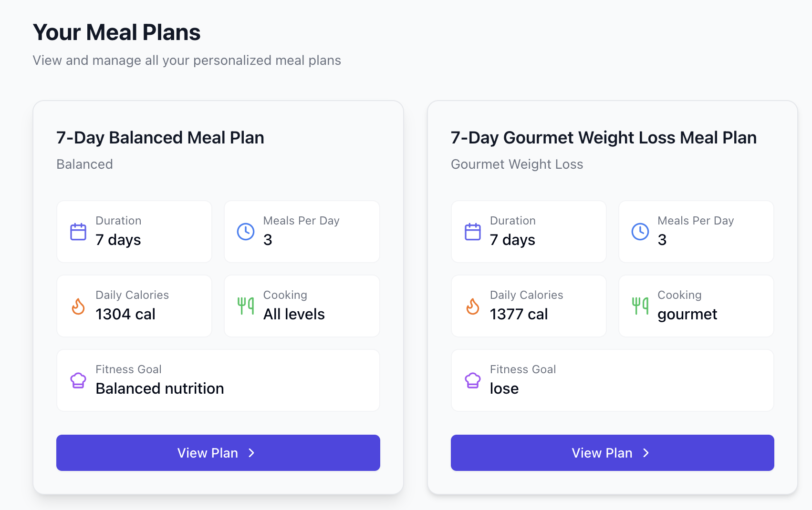The image size is (812, 510).
Task: Click the calendar Duration icon on Balanced plan
Action: [x=78, y=232]
